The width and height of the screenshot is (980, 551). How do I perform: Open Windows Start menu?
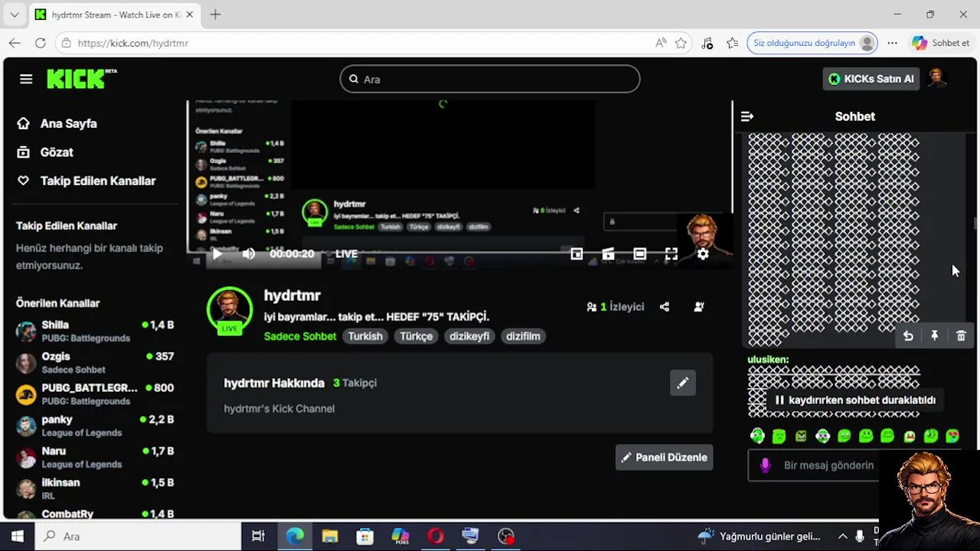pyautogui.click(x=18, y=536)
